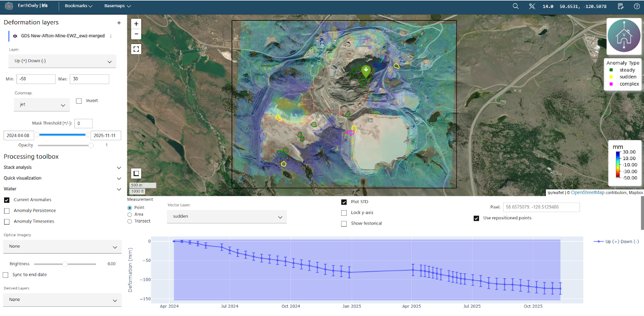
Task: Add a new deformation layer with plus icon
Action: [119, 23]
